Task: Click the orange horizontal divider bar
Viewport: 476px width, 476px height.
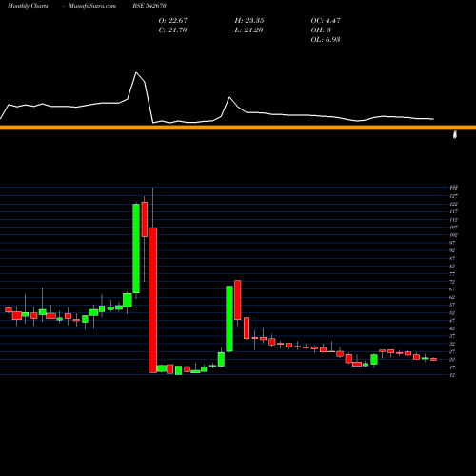Action: tap(238, 128)
